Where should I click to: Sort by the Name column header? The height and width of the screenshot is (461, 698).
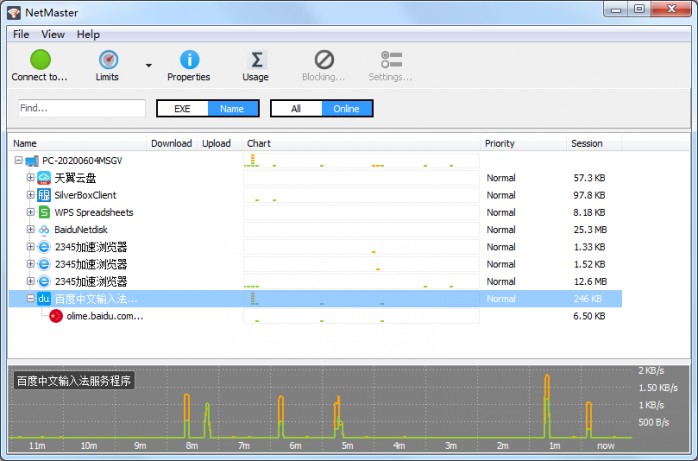(77, 143)
